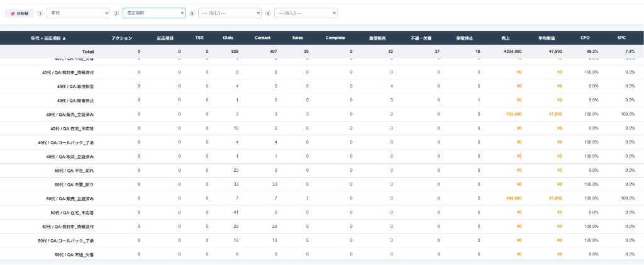Image resolution: width=644 pixels, height=265 pixels.
Task: Select row 50代 / QA:不通_欠番
Action: (x=322, y=254)
